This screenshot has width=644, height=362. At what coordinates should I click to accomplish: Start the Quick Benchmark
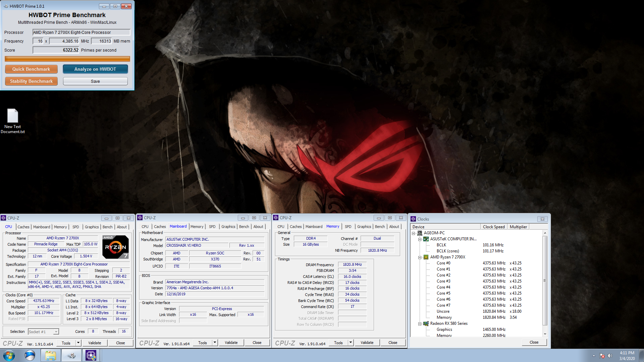click(x=31, y=69)
